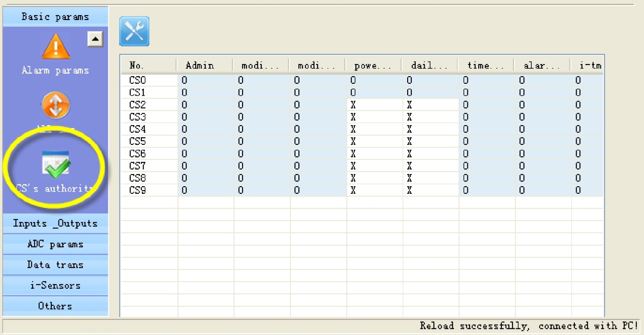Open the Basic params section
The image size is (644, 335).
pyautogui.click(x=55, y=17)
